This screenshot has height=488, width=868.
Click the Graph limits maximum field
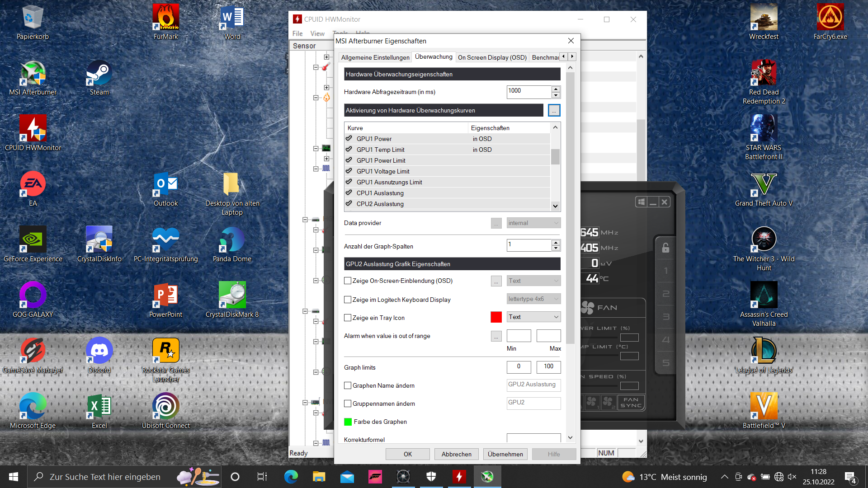pyautogui.click(x=548, y=367)
